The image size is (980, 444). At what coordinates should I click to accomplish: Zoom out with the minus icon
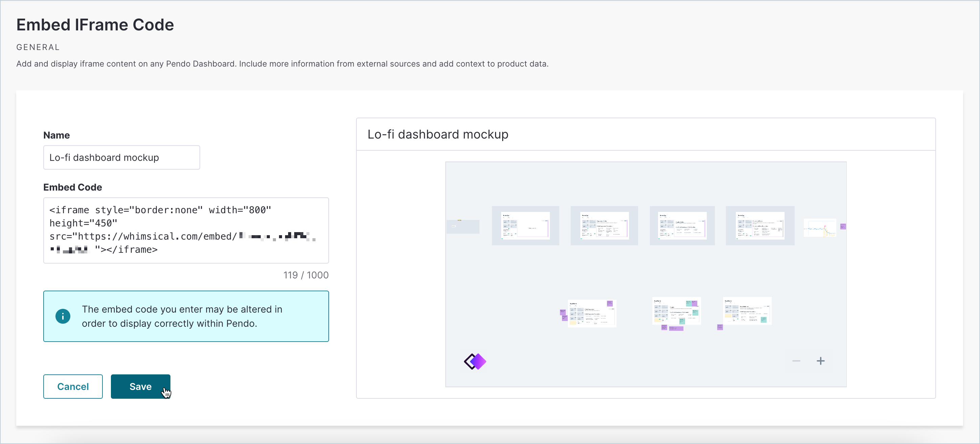796,361
